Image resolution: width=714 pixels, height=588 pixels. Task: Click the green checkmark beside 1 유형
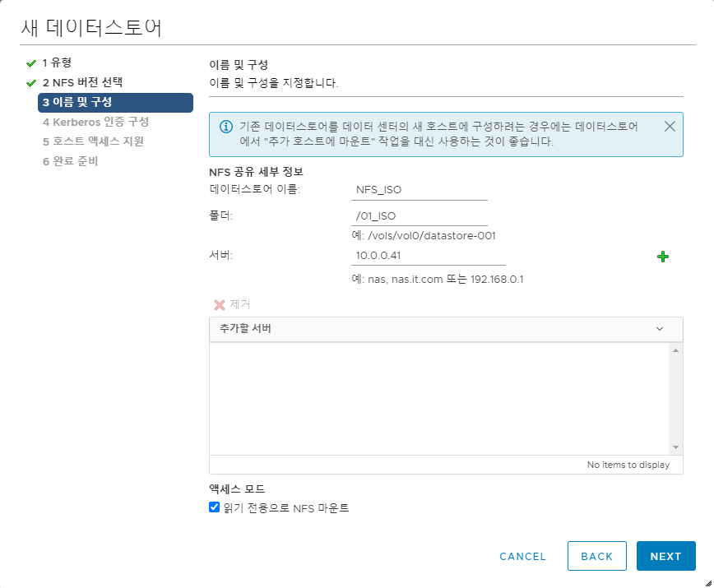pos(31,63)
